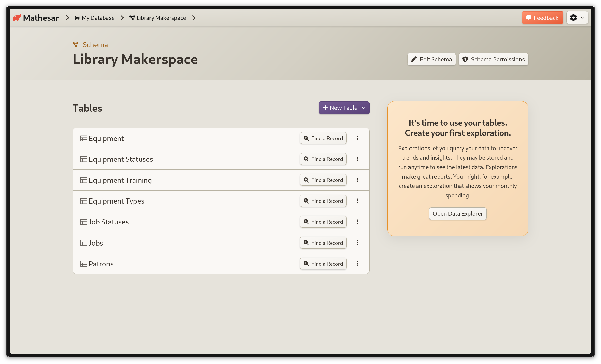Open the Jobs table
Image resolution: width=601 pixels, height=364 pixels.
(96, 243)
